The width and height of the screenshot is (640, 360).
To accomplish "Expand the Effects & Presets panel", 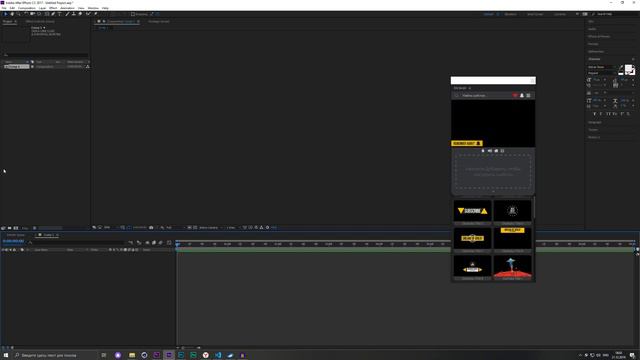I will [599, 36].
